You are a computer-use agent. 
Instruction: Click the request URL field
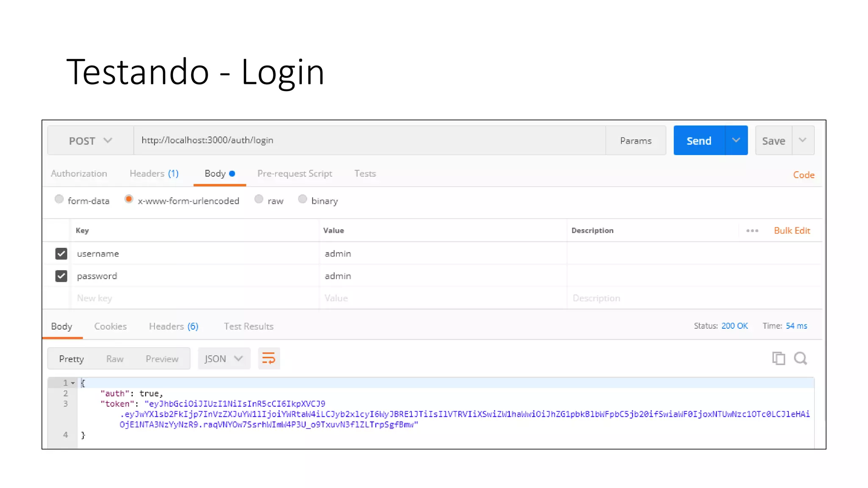point(370,140)
